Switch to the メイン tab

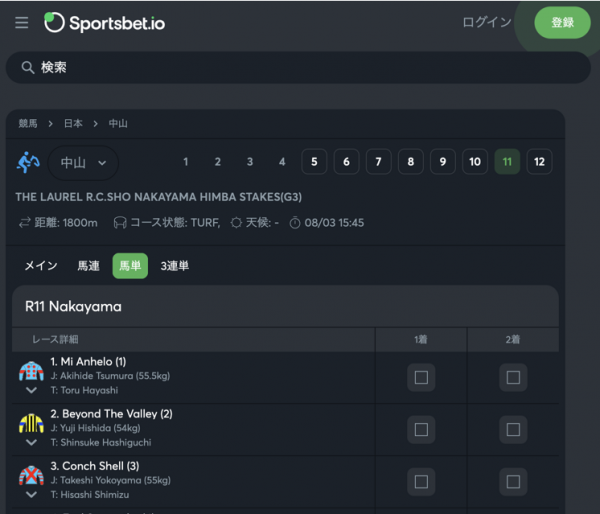click(x=41, y=266)
